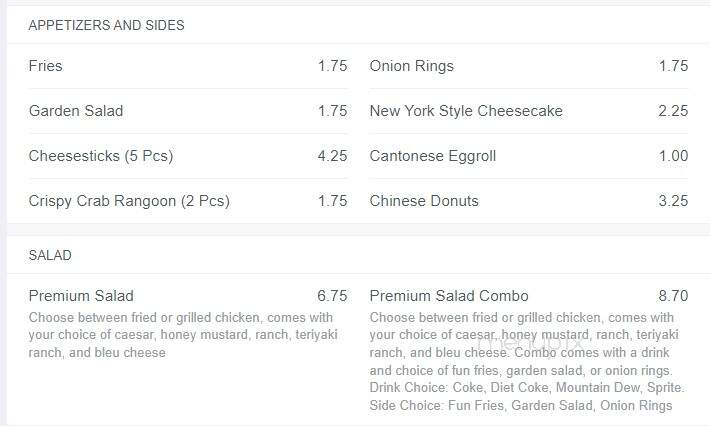Click the 6.75 Premium Salad price

(332, 296)
